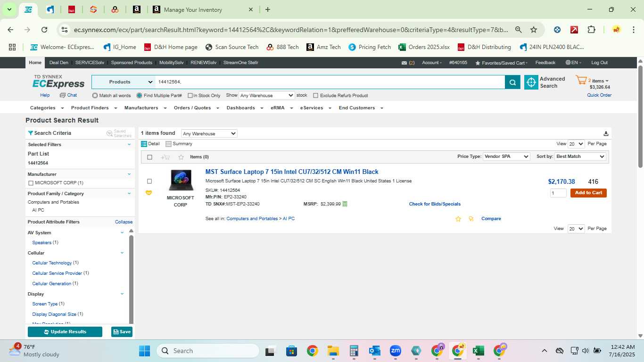
Task: Reload the page
Action: 44,30
